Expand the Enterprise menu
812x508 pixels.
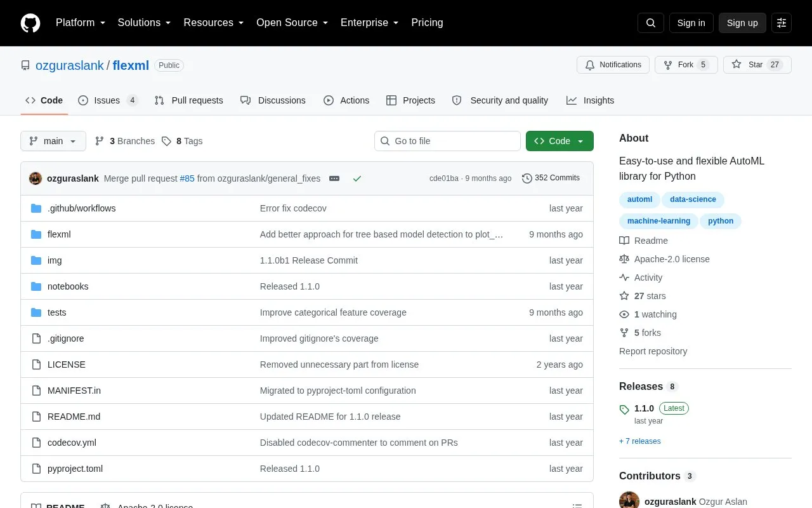[370, 23]
